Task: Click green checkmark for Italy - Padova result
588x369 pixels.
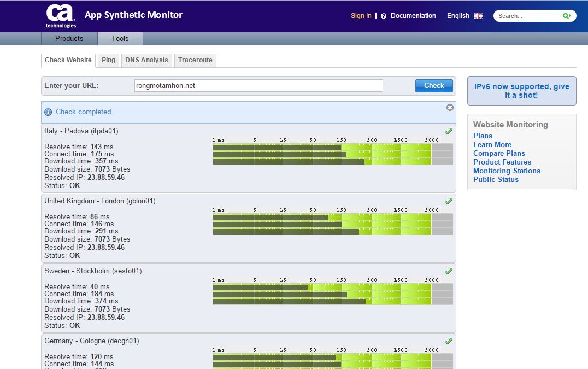Action: (x=449, y=131)
